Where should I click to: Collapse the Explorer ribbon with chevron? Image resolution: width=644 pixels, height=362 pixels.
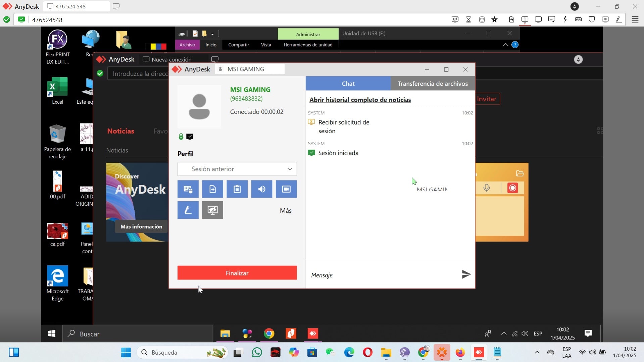(x=505, y=45)
